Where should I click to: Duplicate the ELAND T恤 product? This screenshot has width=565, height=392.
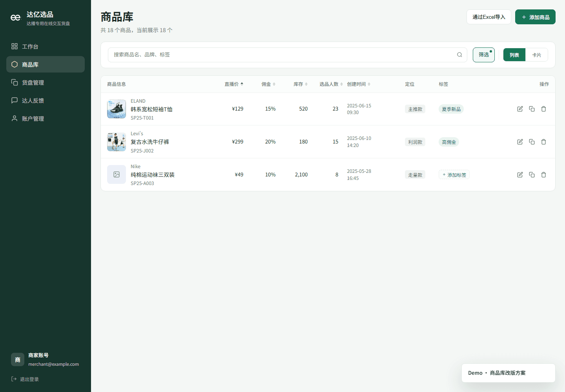click(532, 109)
